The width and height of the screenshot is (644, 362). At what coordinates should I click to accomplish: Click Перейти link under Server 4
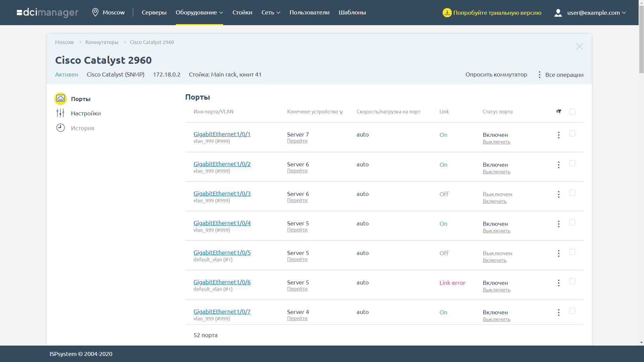tap(297, 318)
